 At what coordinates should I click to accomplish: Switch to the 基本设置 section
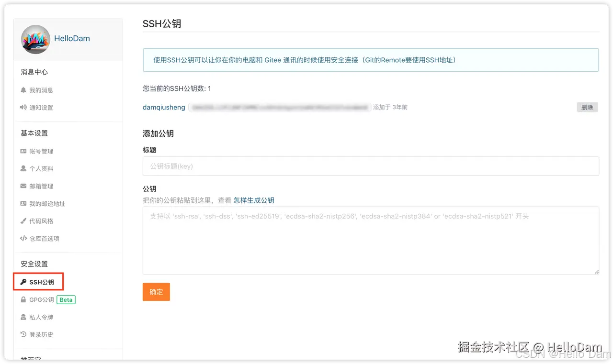(34, 133)
